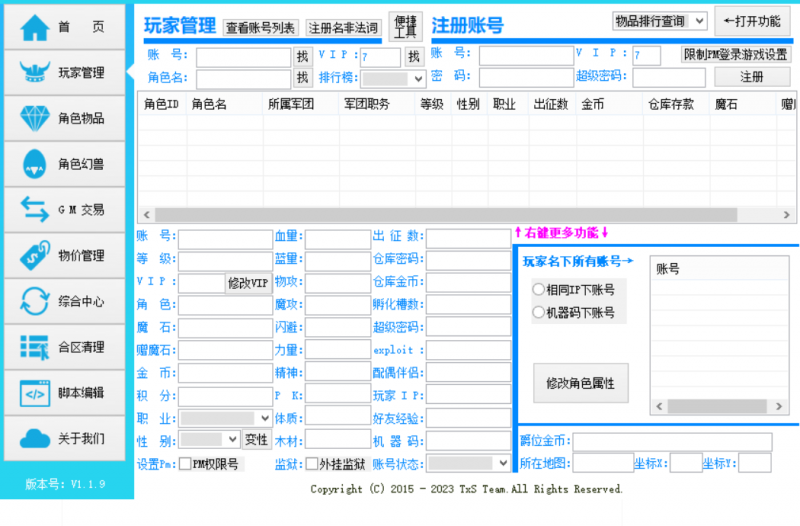Click the diamond role items icon
This screenshot has width=800, height=526.
pos(35,118)
